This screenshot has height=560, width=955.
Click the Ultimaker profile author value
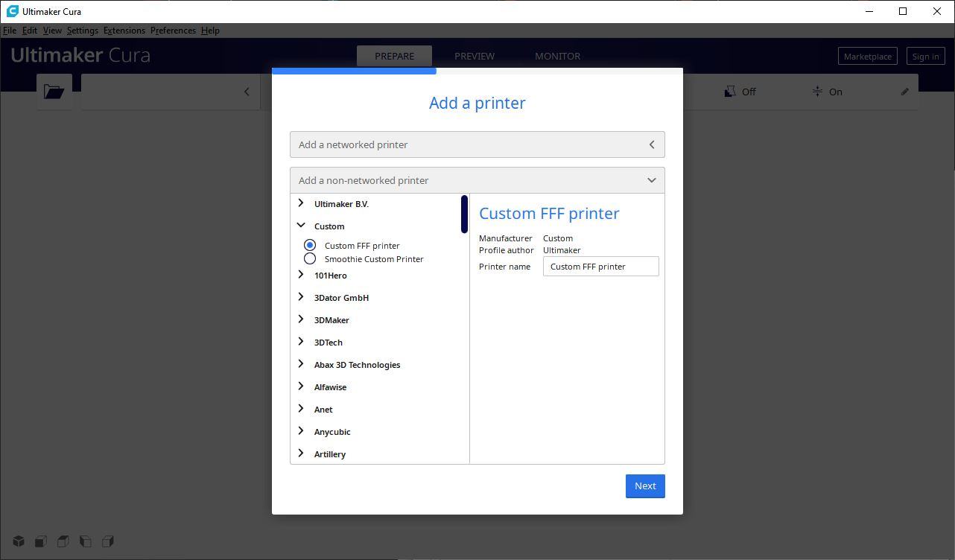pos(562,250)
